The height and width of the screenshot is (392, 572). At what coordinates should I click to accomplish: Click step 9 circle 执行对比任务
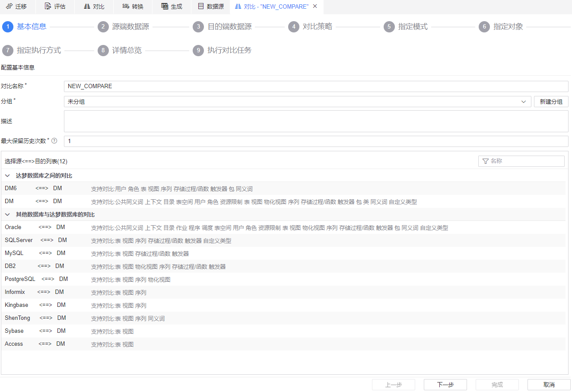click(x=198, y=51)
